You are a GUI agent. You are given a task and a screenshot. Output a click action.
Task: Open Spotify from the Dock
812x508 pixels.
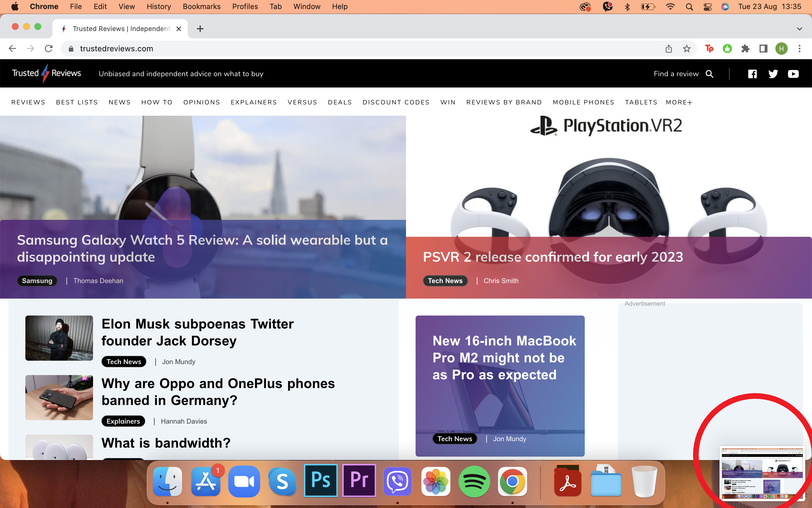474,481
